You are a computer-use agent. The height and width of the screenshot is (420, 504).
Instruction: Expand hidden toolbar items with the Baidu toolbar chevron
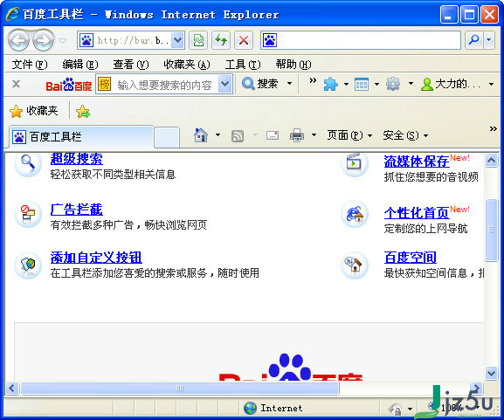(x=313, y=80)
